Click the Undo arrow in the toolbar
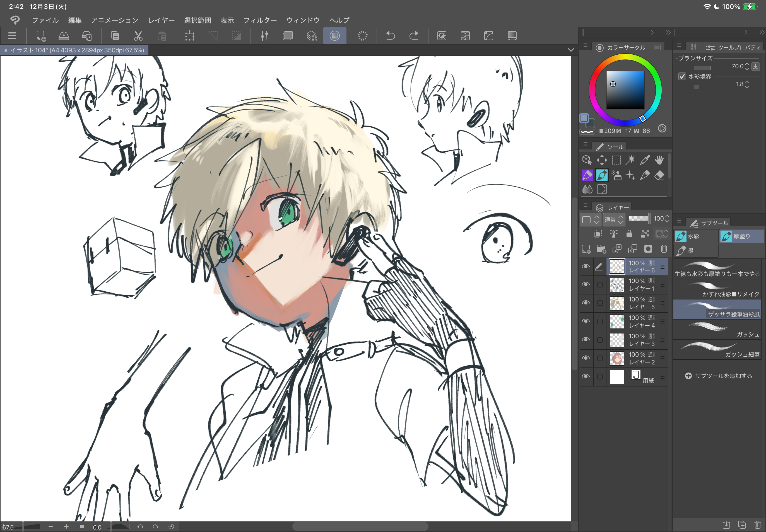The image size is (766, 532). tap(390, 36)
